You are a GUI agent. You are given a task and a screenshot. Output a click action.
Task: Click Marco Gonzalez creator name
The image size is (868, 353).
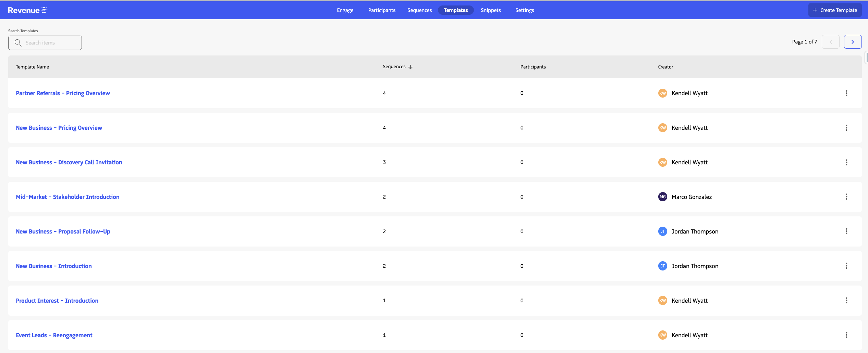pyautogui.click(x=692, y=197)
